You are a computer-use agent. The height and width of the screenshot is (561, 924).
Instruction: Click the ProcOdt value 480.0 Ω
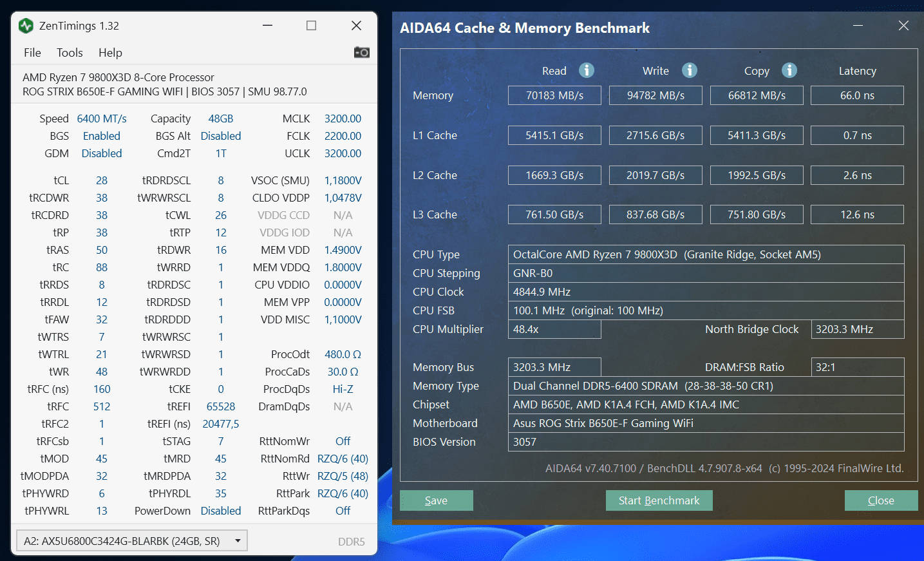pyautogui.click(x=343, y=354)
